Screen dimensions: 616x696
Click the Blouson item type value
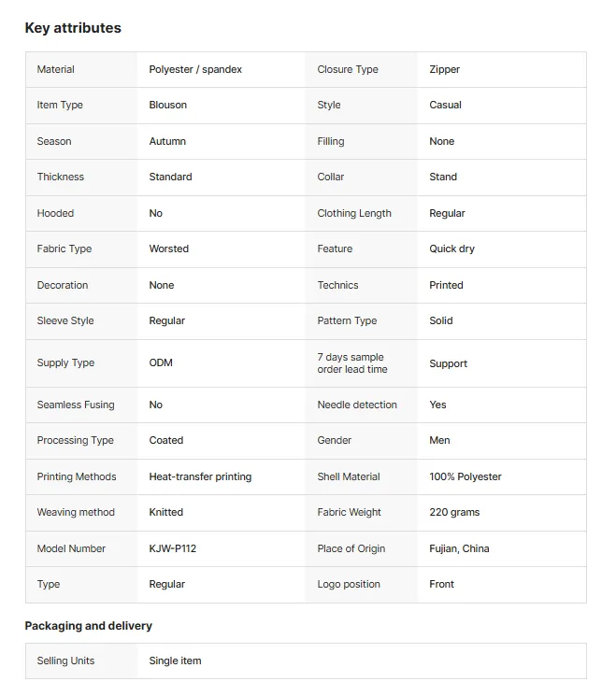tap(168, 106)
